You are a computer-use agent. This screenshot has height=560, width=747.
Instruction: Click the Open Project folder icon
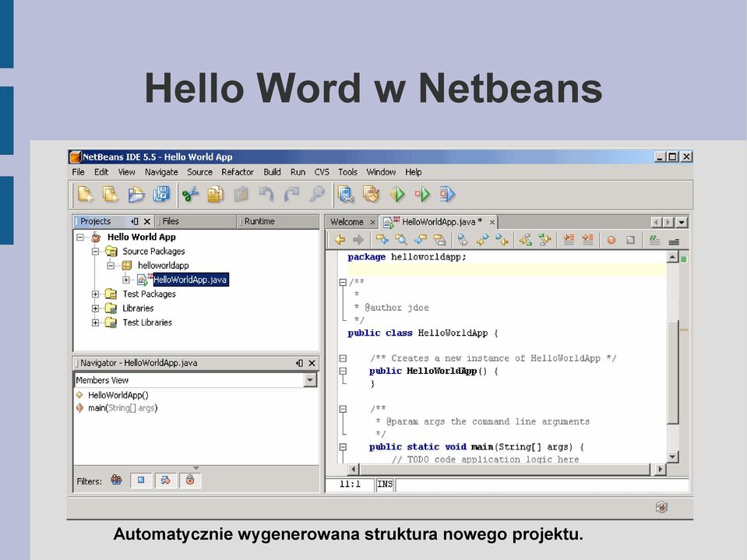[x=136, y=194]
